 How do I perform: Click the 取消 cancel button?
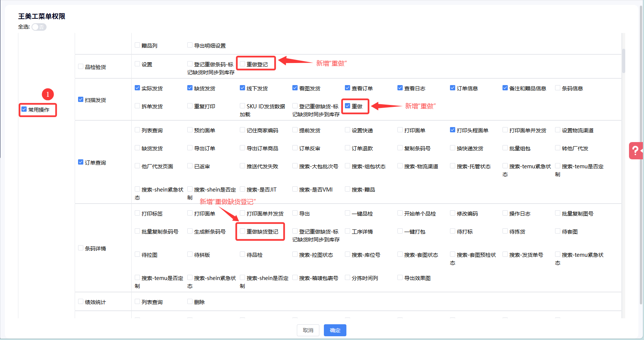pos(308,330)
